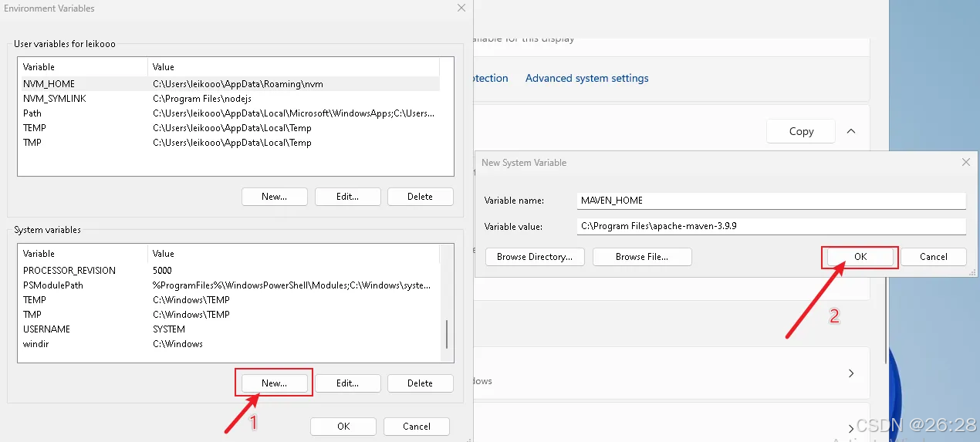This screenshot has width=980, height=442.
Task: Click Value column header in System variables
Action: pyautogui.click(x=293, y=254)
